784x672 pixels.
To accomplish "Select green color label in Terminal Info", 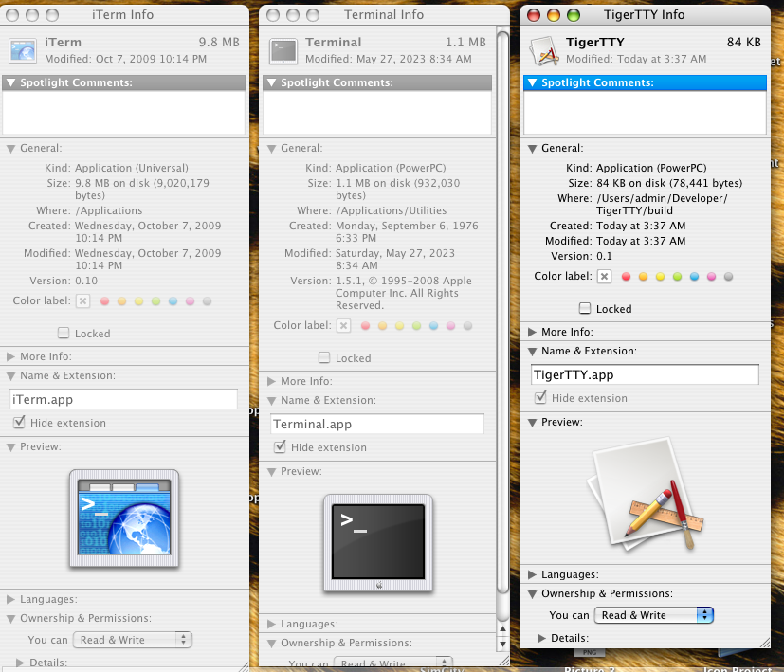I will (x=416, y=325).
